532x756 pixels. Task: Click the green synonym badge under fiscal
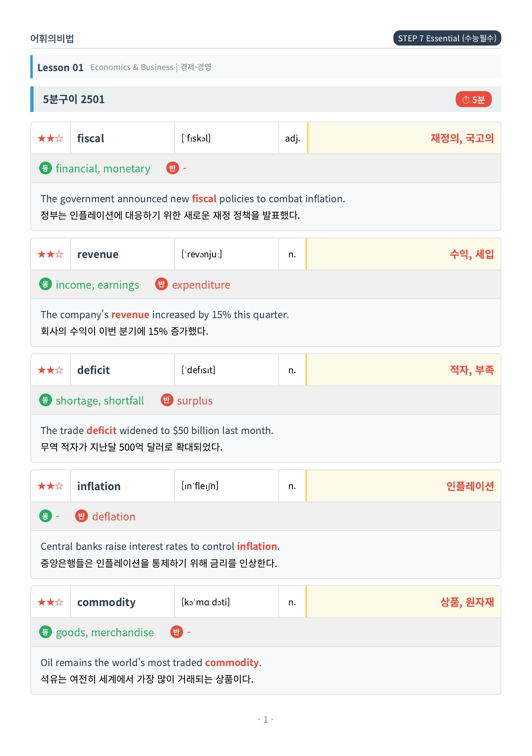pos(45,168)
